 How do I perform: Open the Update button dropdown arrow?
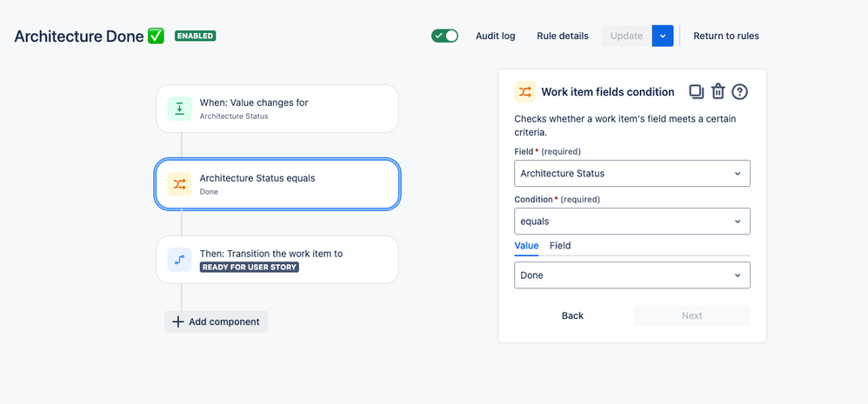(x=663, y=36)
